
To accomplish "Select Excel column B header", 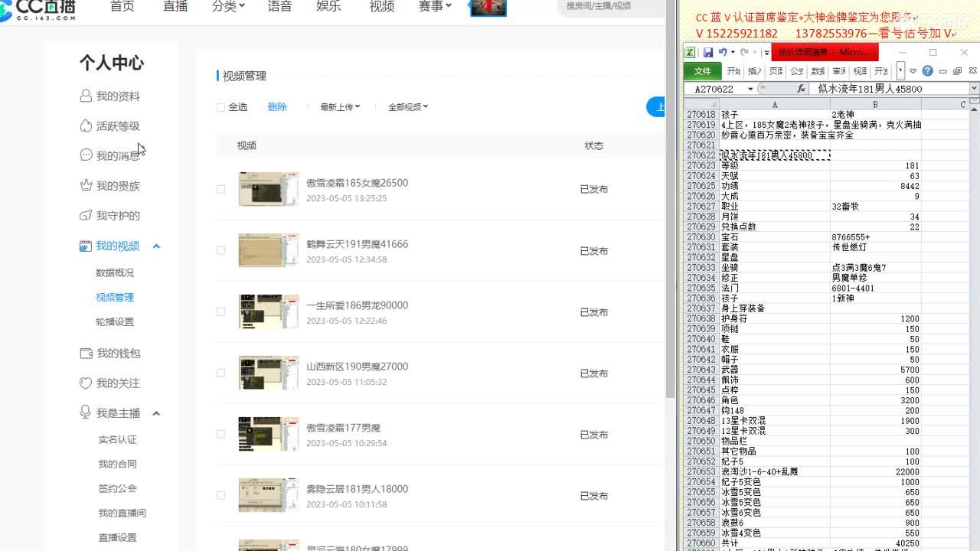I will coord(875,104).
